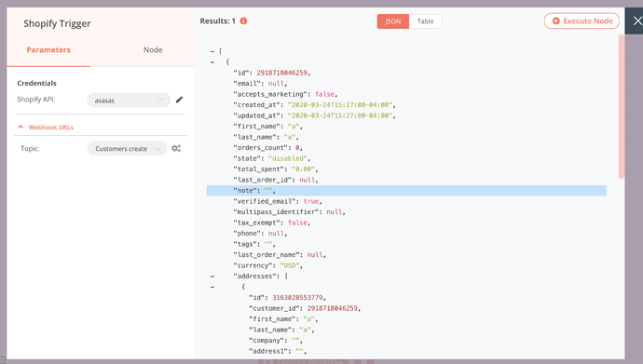The height and width of the screenshot is (364, 643).
Task: Select the Parameters tab
Action: point(48,50)
